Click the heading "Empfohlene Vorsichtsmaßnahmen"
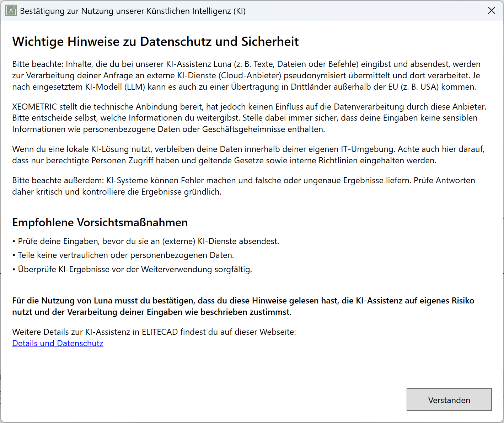 100,222
